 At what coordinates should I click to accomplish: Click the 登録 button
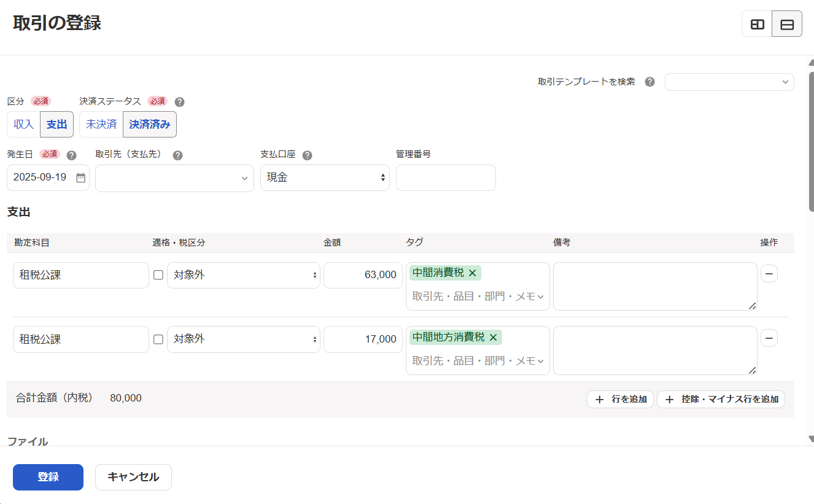click(x=48, y=477)
